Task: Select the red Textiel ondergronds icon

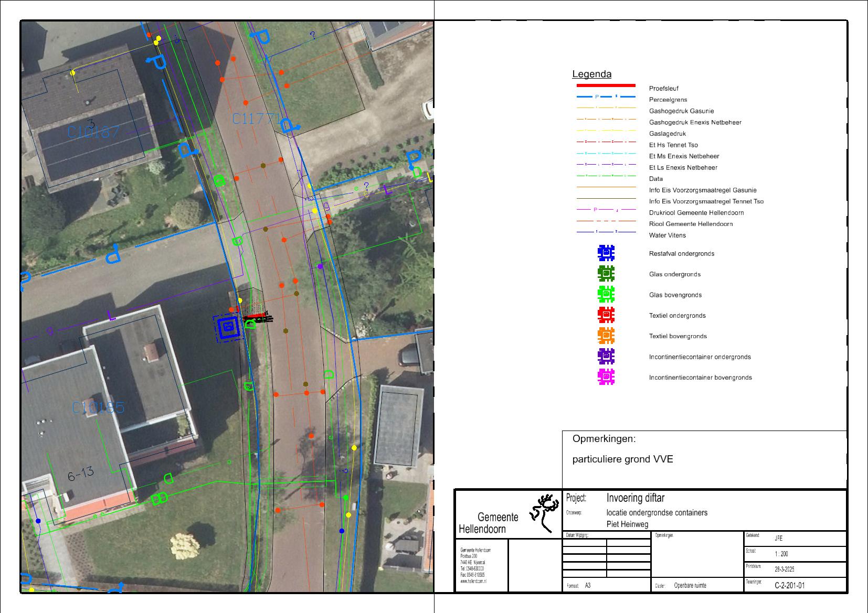Action: point(606,315)
